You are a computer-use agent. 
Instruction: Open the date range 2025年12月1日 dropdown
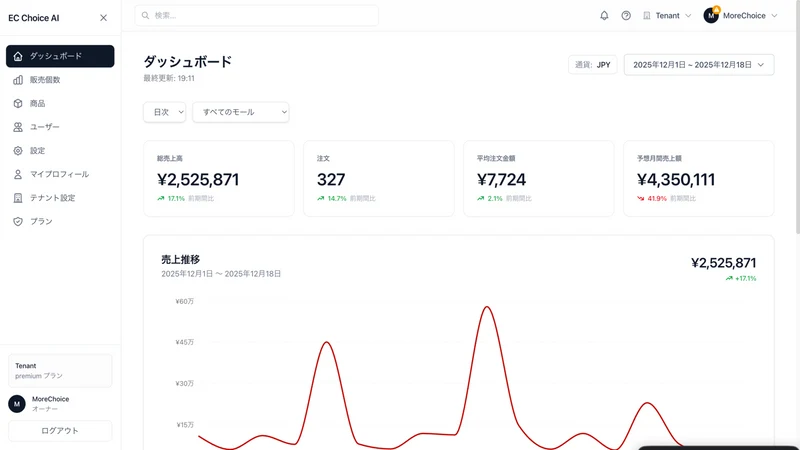coord(699,65)
